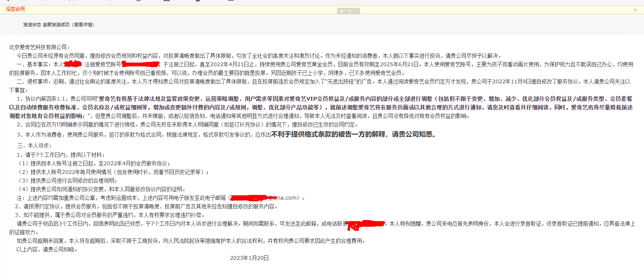
Task: Close the ad using the X beside 广告
Action: (x=356, y=11)
